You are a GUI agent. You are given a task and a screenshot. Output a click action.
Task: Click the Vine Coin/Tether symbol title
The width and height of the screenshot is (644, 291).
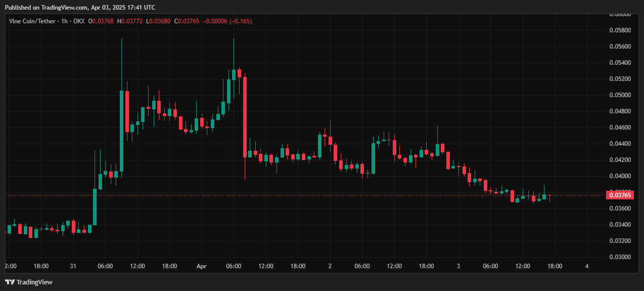pyautogui.click(x=31, y=21)
